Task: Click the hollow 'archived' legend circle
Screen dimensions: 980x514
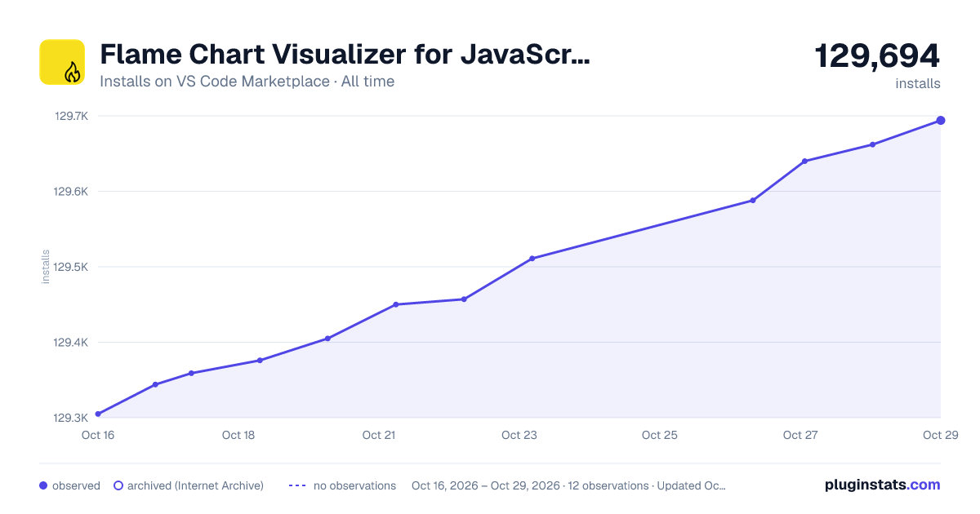Action: [x=118, y=485]
